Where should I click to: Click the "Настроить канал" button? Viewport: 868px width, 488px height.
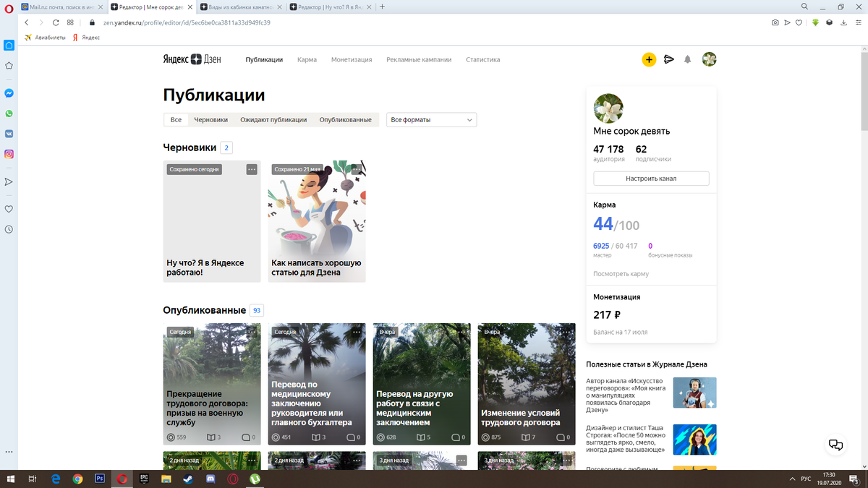pos(651,178)
